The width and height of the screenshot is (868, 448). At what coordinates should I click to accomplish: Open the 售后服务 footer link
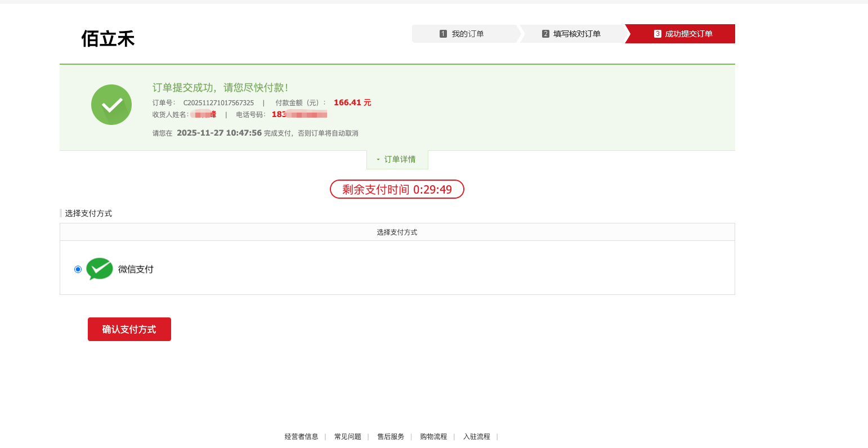[x=391, y=437]
